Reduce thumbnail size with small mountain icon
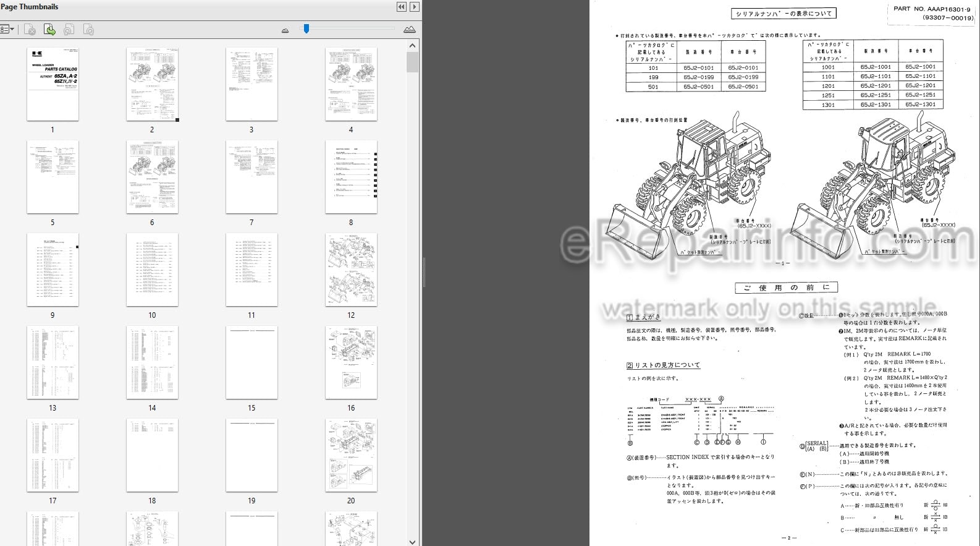 [285, 30]
